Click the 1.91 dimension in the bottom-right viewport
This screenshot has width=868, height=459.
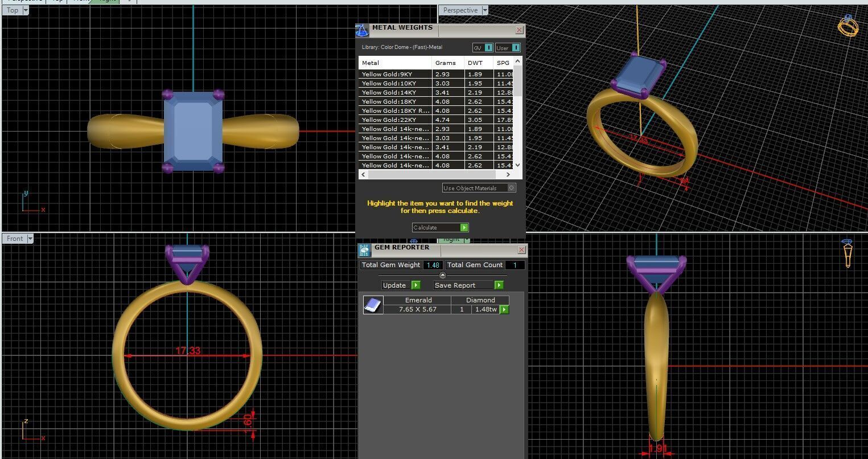(657, 449)
